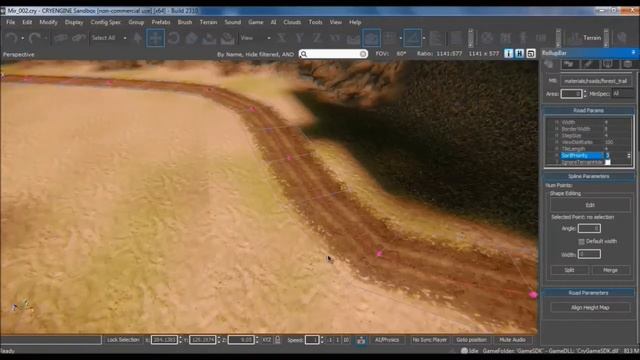
Task: Lock Y axis constraint
Action: click(x=300, y=38)
